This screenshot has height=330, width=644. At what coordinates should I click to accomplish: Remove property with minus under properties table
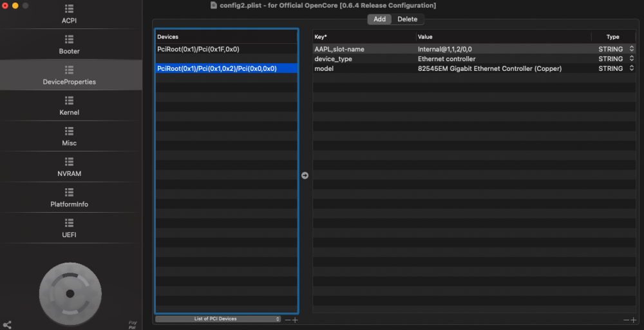(626, 320)
